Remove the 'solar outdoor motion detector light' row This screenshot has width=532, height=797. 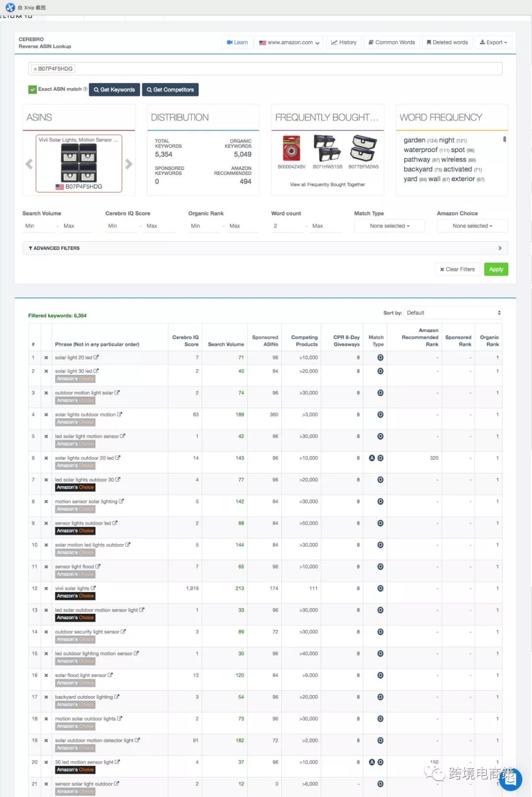click(46, 740)
